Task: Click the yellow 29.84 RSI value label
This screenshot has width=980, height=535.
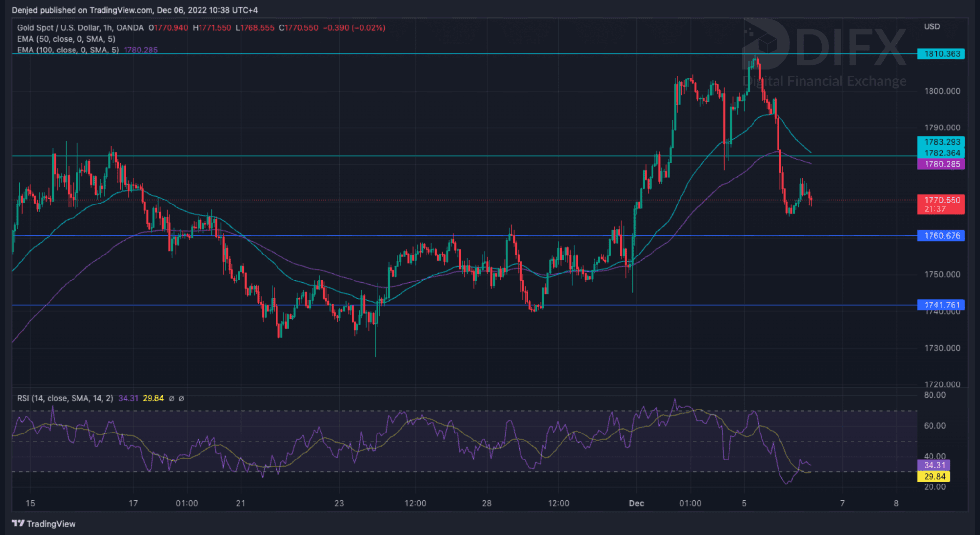Action: [934, 476]
